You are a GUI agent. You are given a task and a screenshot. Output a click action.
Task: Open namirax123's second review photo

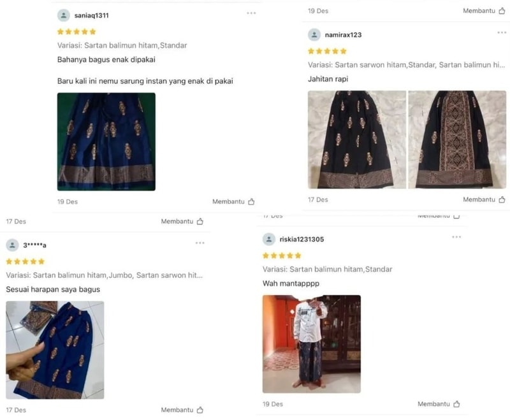(457, 140)
